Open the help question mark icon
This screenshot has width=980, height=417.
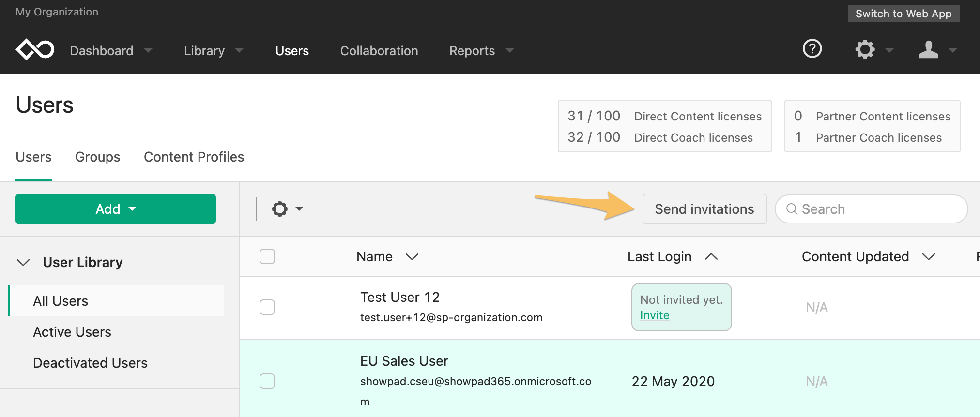pos(812,49)
